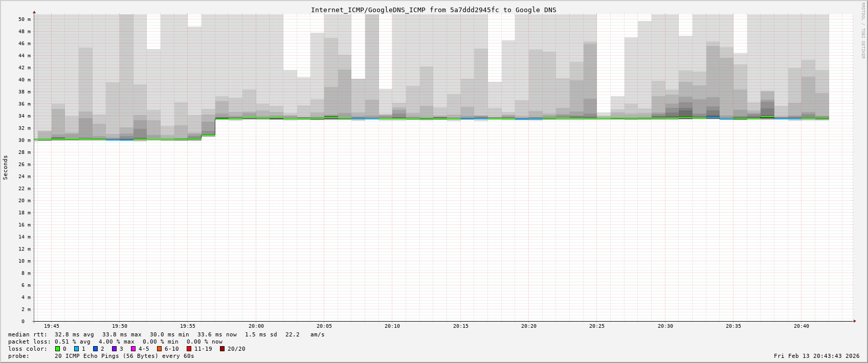
Task: Click the 30 m label on y-axis
Action: (25, 141)
